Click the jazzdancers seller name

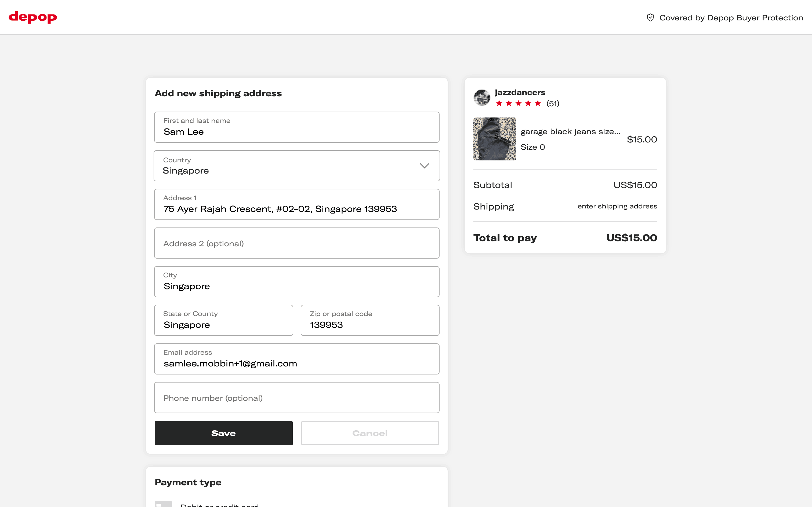click(x=520, y=93)
